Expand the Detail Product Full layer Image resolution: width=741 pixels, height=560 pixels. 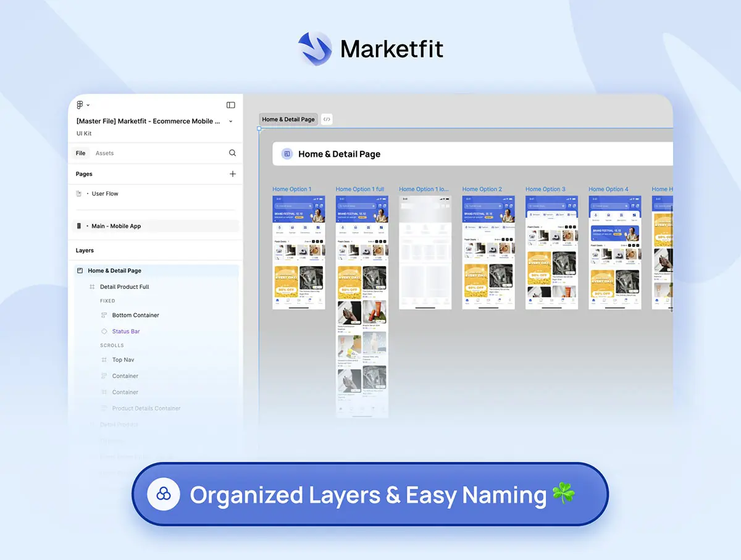tap(124, 286)
